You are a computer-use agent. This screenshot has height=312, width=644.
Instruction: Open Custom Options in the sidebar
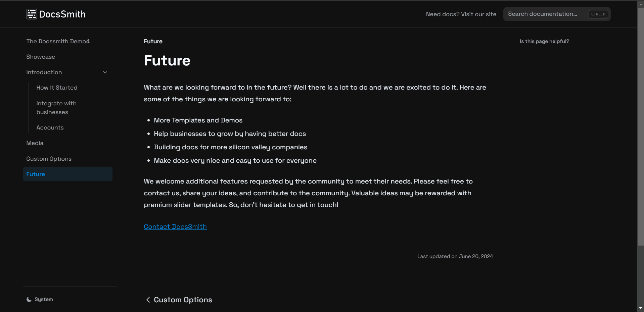[49, 159]
